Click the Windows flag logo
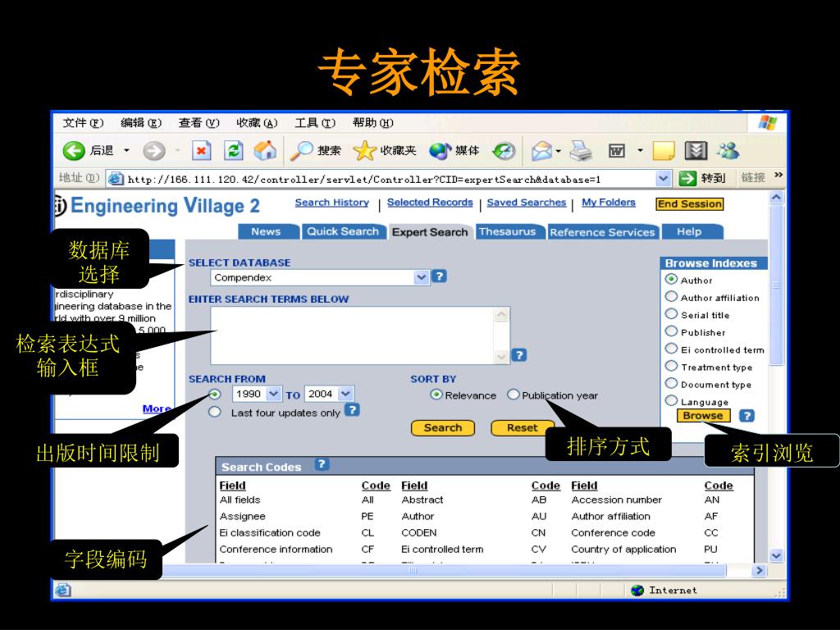The height and width of the screenshot is (630, 840). pyautogui.click(x=768, y=123)
